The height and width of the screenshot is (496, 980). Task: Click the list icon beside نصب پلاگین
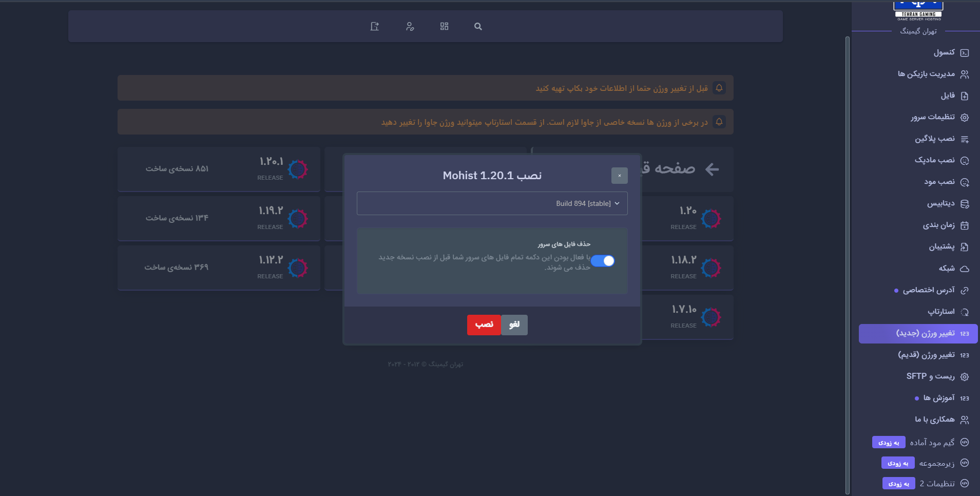pyautogui.click(x=965, y=139)
